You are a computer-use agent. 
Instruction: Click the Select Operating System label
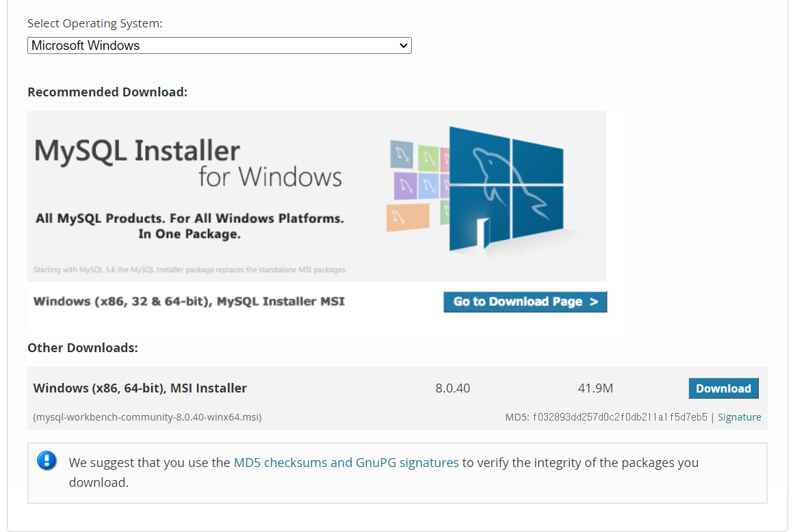(x=94, y=24)
